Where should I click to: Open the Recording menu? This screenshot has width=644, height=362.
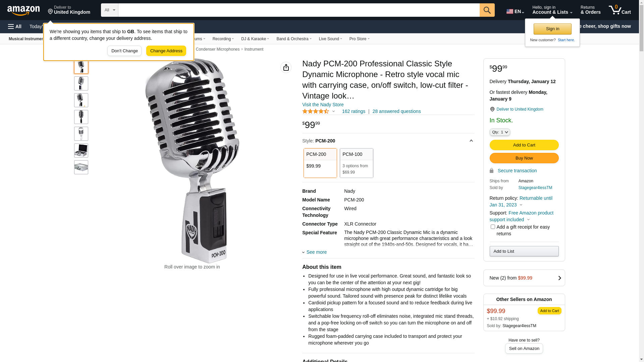click(223, 39)
